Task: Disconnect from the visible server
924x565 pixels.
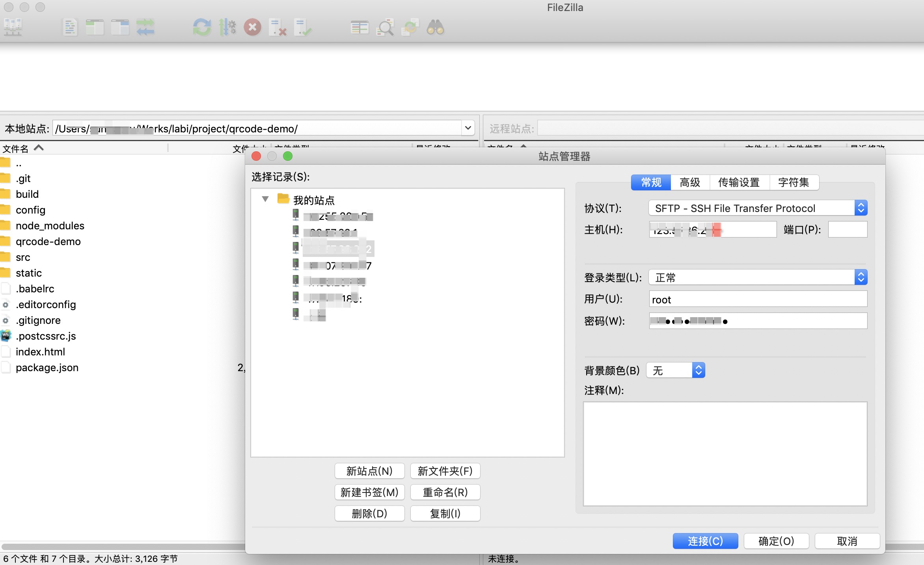Action: click(278, 28)
